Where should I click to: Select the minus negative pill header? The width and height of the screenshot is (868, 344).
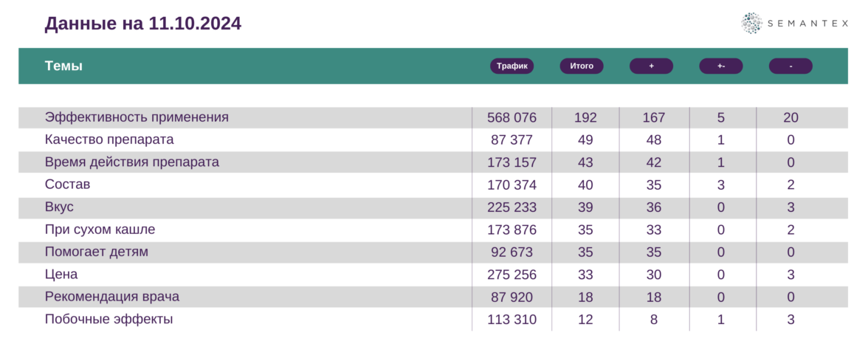tap(790, 66)
